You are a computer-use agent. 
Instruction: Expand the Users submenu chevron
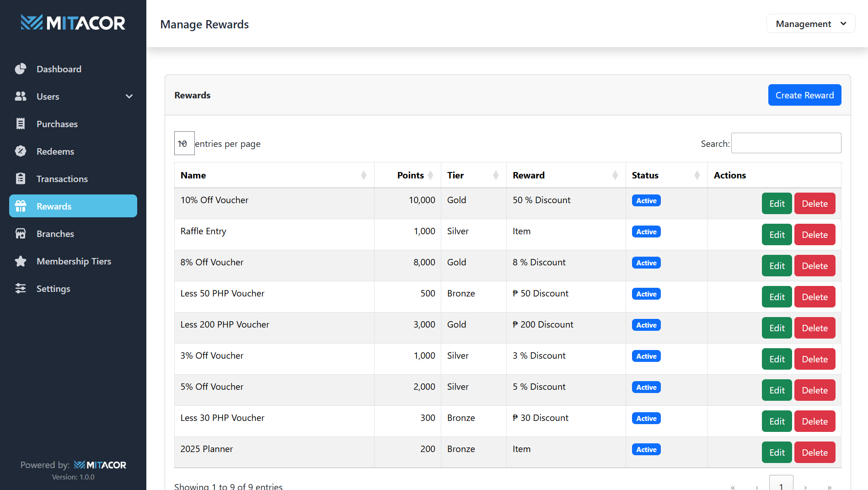click(129, 96)
